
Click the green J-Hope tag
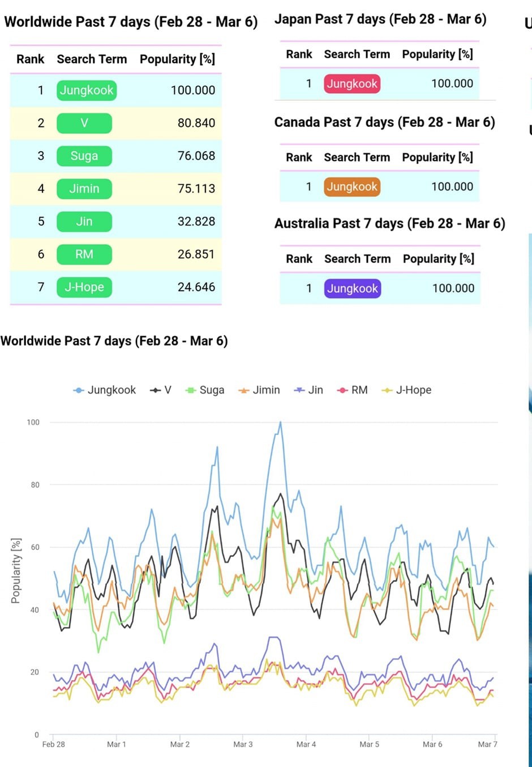click(x=84, y=287)
